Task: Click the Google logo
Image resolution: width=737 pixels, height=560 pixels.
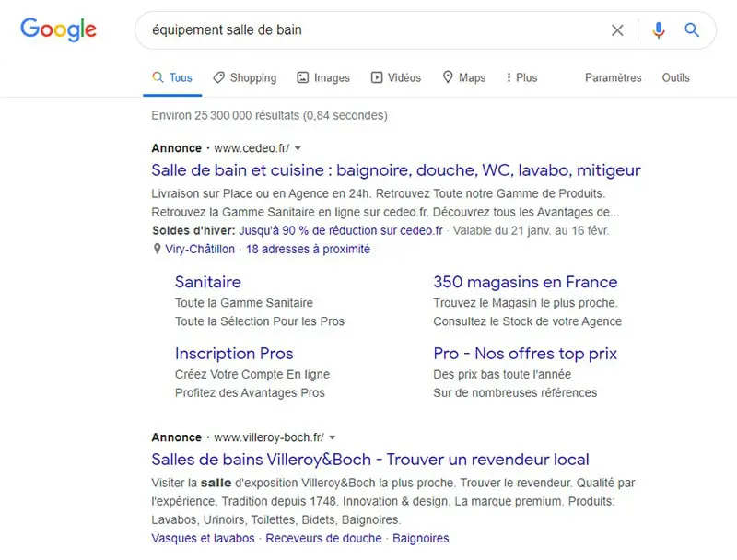Action: [58, 29]
